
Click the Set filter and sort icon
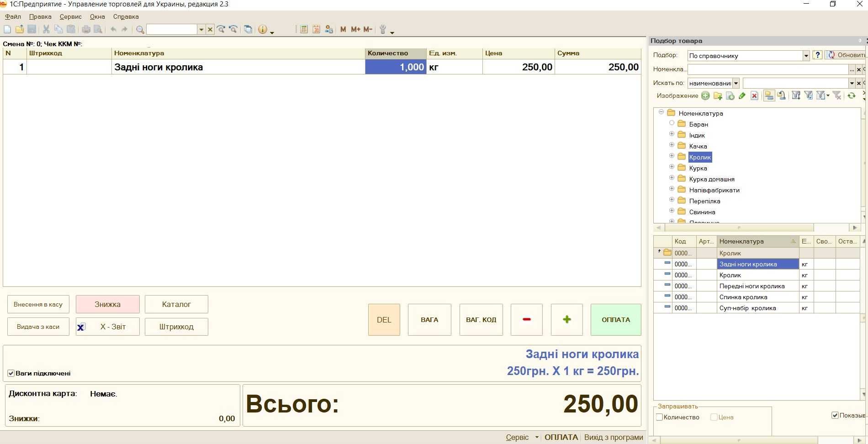(796, 95)
